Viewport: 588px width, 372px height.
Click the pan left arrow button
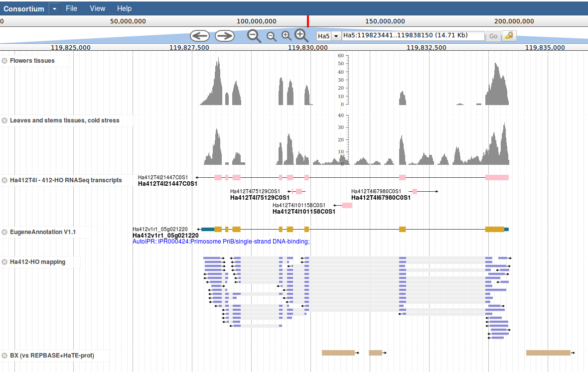(x=199, y=36)
